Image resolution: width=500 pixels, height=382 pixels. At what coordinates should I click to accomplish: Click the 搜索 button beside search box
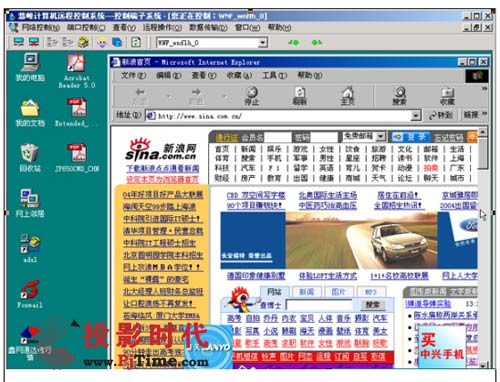click(373, 304)
